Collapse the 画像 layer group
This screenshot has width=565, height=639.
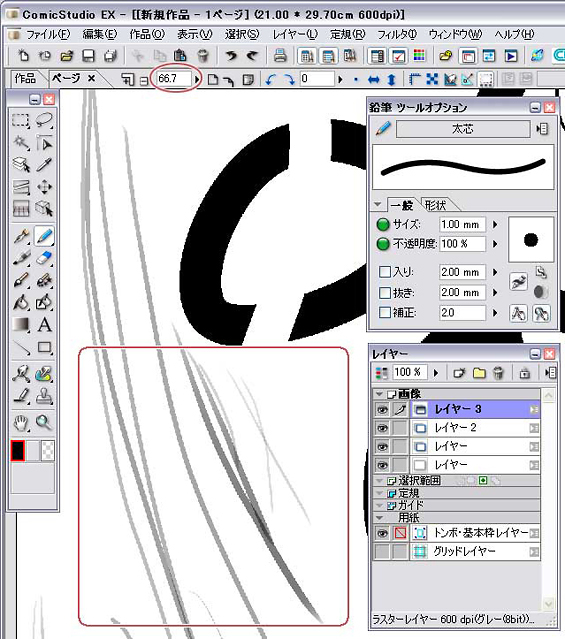[379, 394]
